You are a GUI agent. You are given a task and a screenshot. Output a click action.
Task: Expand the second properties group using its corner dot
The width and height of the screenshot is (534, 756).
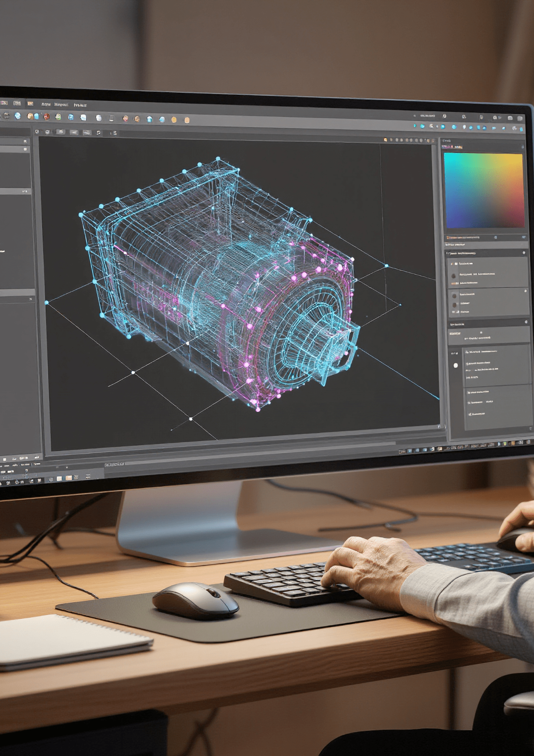pos(525,291)
